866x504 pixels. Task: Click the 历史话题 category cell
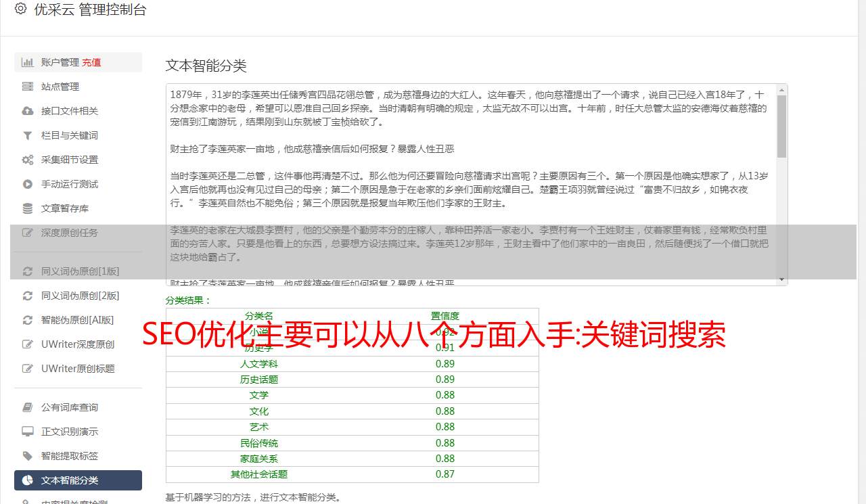pyautogui.click(x=259, y=380)
